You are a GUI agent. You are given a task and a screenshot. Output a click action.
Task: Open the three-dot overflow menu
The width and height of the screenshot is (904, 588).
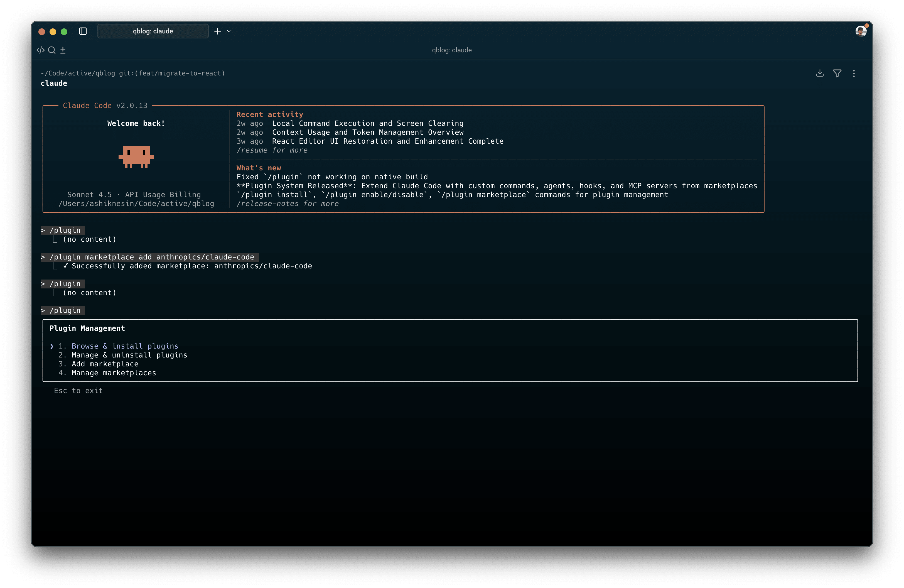854,73
